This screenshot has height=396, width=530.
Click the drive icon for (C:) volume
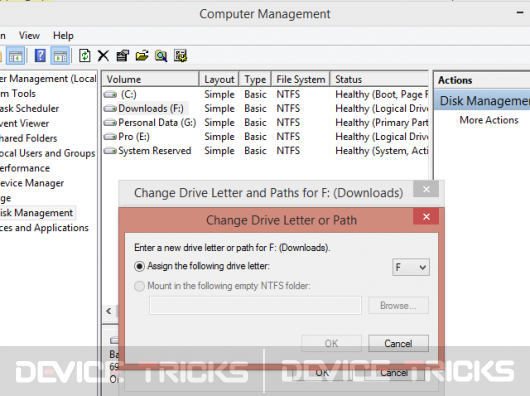point(110,94)
